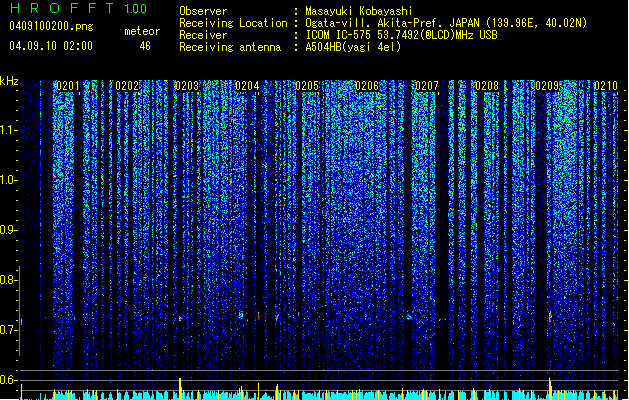Click the date stamp 04.09.10 02:00
629x400 pixels.
click(51, 46)
